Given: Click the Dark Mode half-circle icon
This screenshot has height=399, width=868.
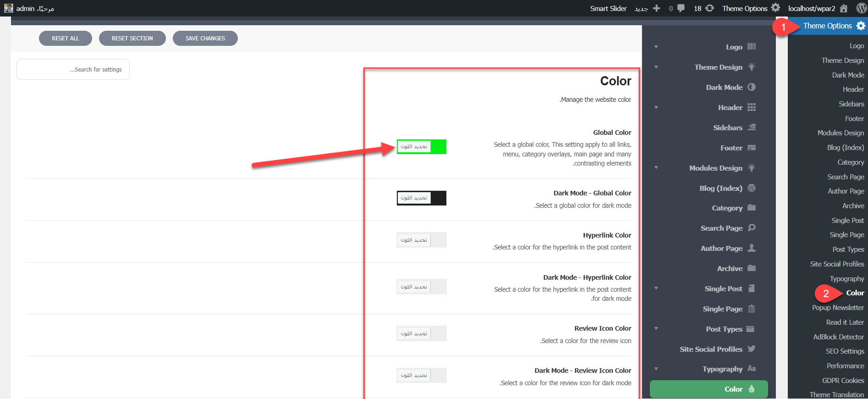Looking at the screenshot, I should [752, 87].
